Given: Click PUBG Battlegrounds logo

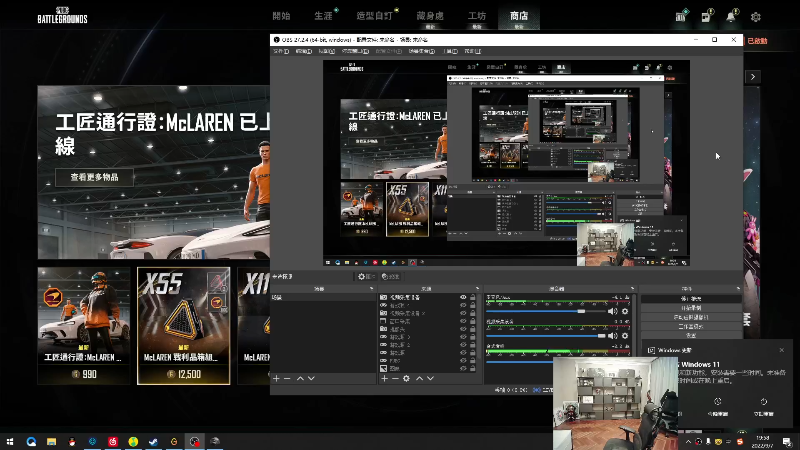Looking at the screenshot, I should [62, 15].
